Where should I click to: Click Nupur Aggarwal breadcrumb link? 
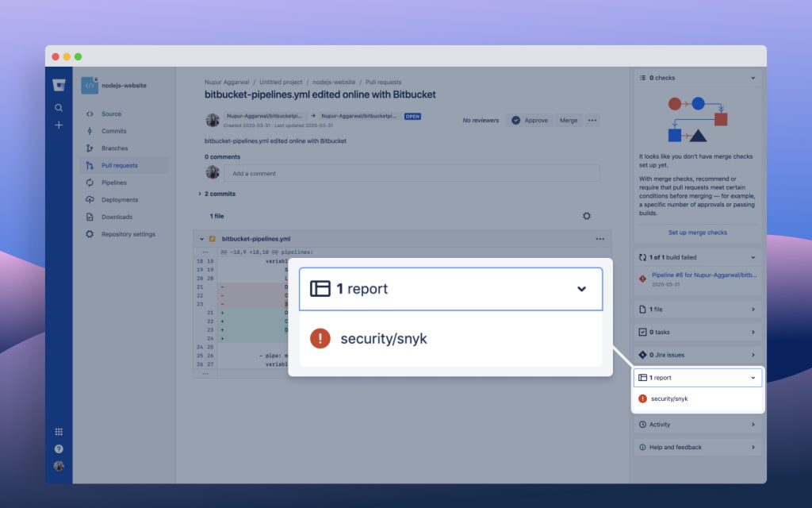[226, 82]
